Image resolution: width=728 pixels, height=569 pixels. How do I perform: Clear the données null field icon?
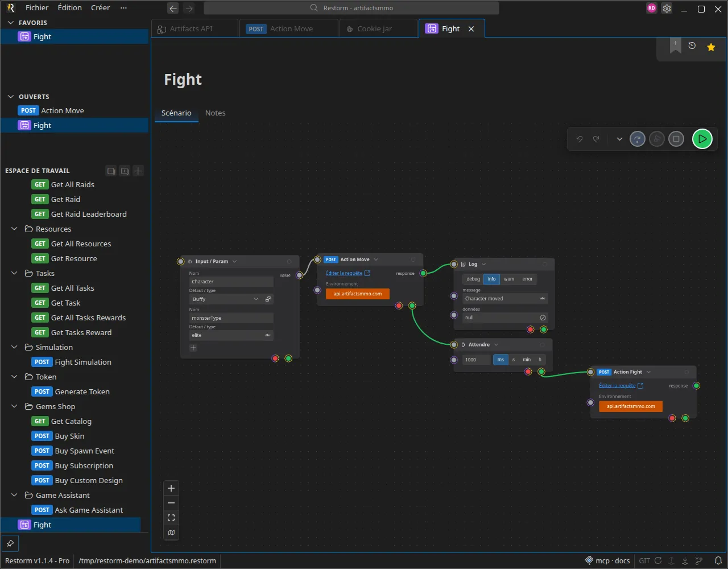pyautogui.click(x=543, y=318)
